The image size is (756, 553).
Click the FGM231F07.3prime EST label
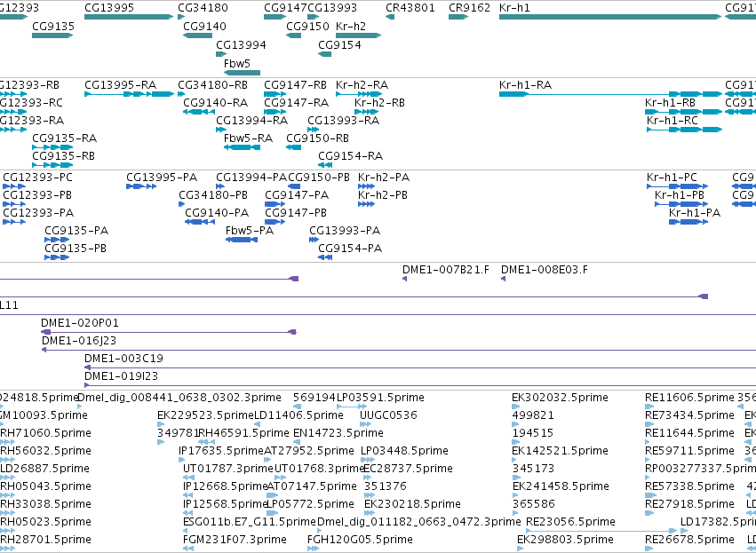235,540
